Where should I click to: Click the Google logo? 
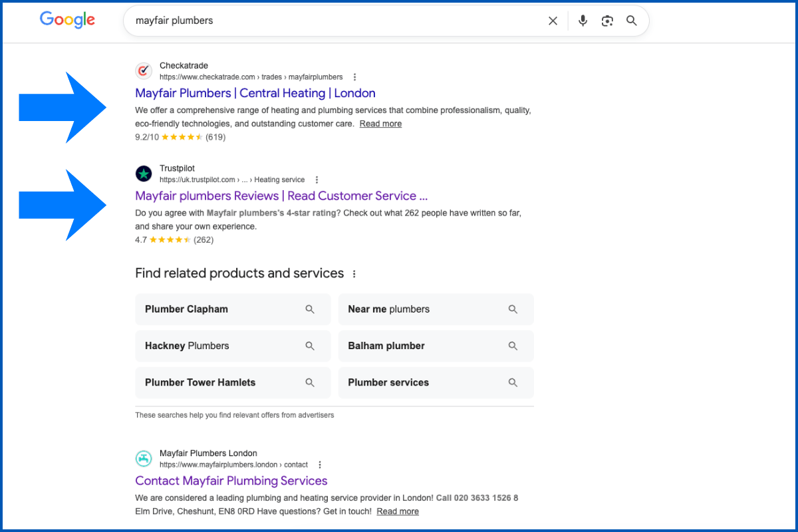[67, 20]
